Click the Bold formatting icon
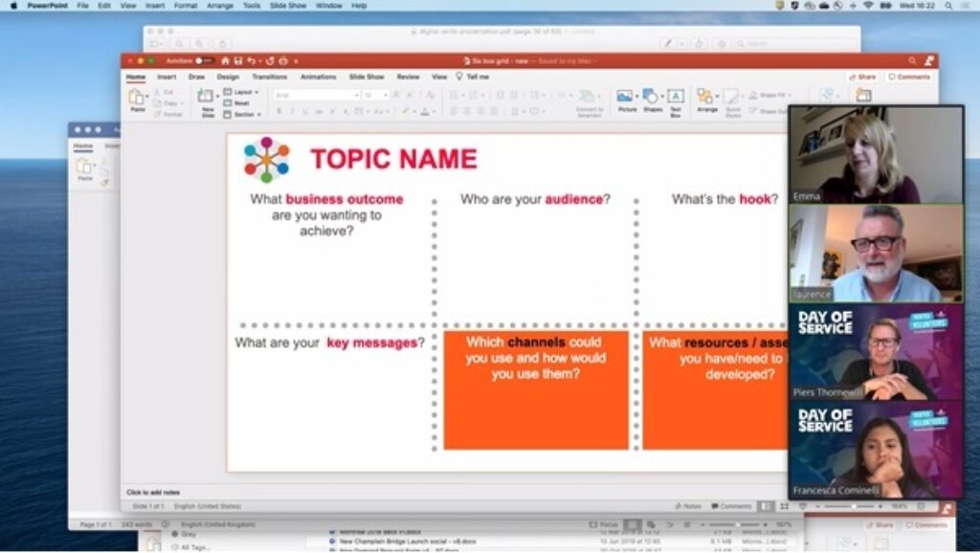The image size is (980, 553). point(278,111)
